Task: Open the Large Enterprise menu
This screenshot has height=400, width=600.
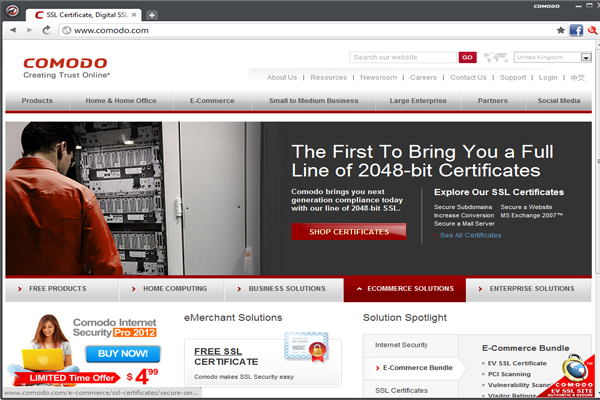Action: click(x=418, y=101)
